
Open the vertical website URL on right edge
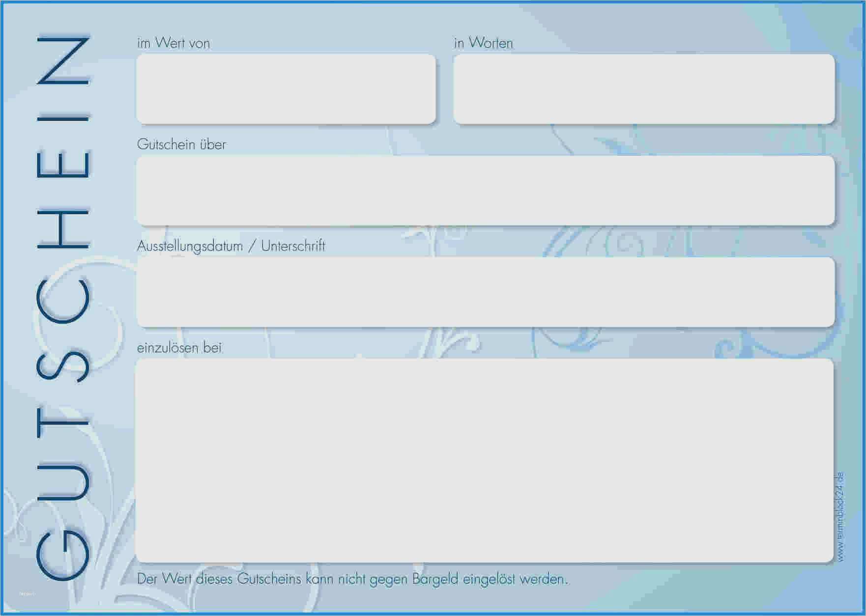[x=840, y=517]
